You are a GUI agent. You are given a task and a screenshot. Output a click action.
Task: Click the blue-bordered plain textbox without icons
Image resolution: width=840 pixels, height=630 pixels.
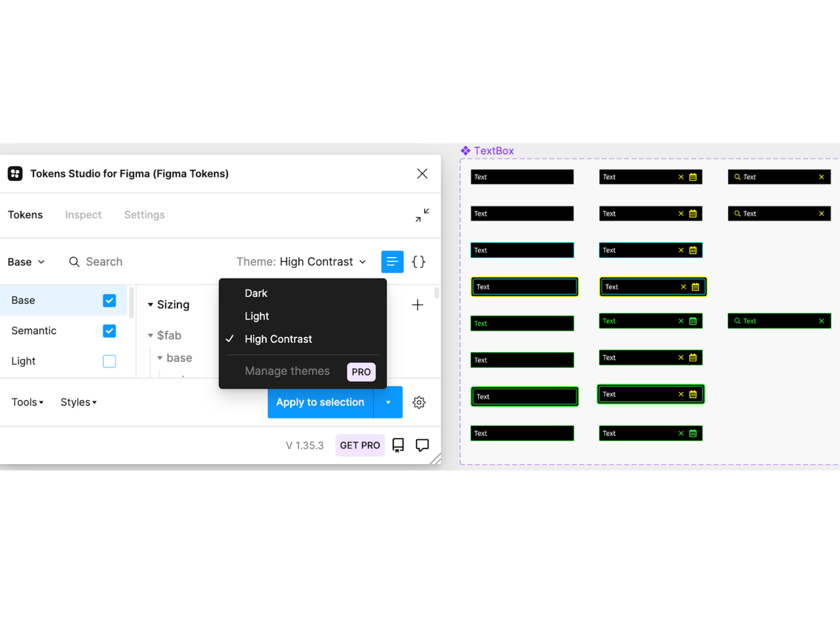tap(522, 250)
